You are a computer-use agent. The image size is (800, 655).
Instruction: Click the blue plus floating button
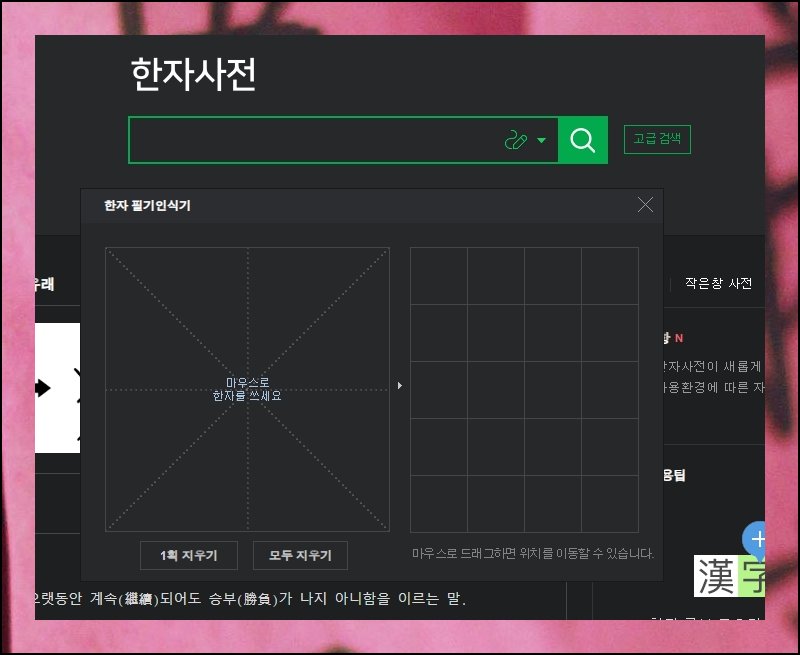[755, 539]
